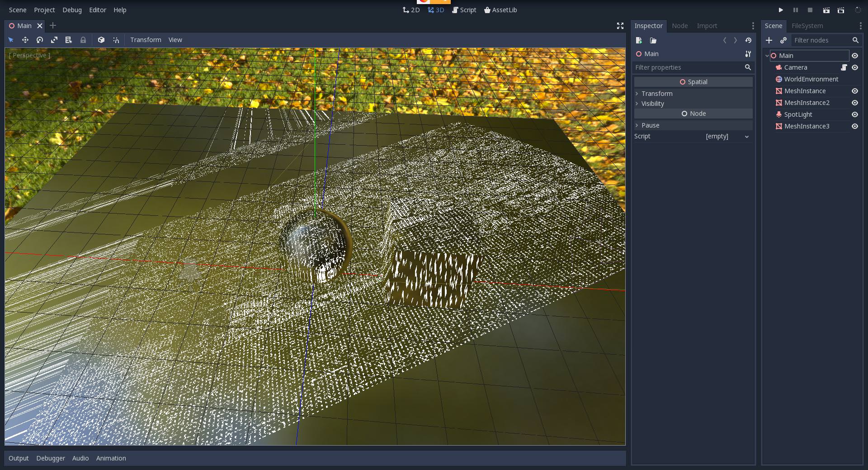The width and height of the screenshot is (868, 470).
Task: Hide the MeshInstance node
Action: tap(855, 91)
